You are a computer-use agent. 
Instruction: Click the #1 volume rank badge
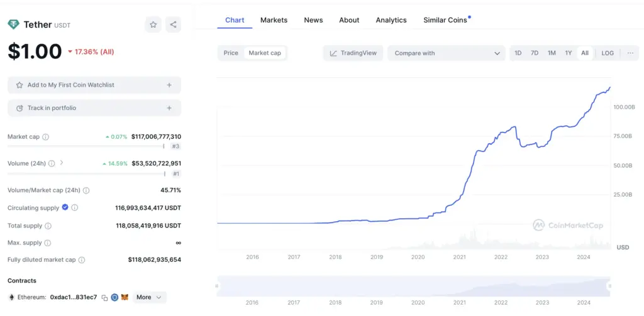tap(176, 173)
